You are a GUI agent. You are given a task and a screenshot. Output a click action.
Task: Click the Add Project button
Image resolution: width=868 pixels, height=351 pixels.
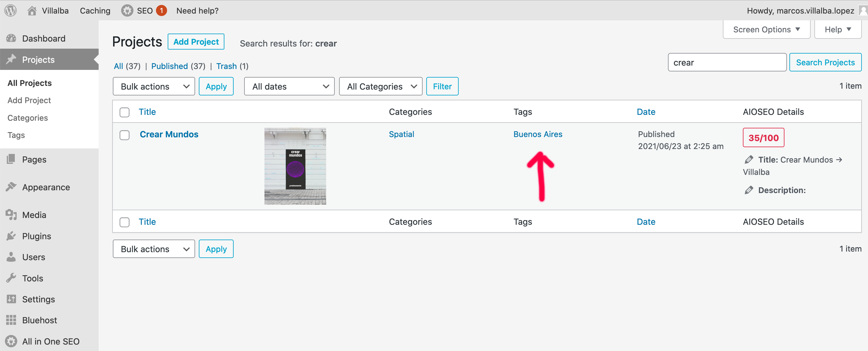coord(196,42)
